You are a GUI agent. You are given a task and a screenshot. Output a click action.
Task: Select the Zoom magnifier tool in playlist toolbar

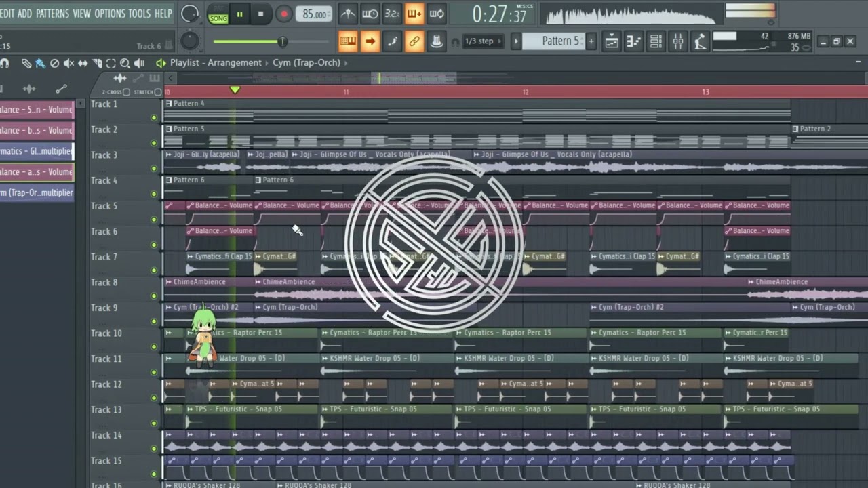[x=125, y=63]
